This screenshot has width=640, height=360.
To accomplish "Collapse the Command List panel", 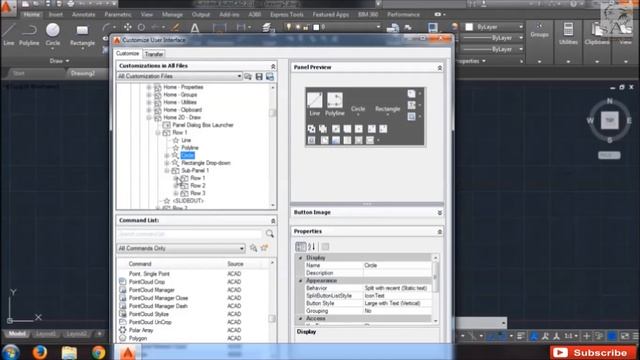I will [x=273, y=220].
